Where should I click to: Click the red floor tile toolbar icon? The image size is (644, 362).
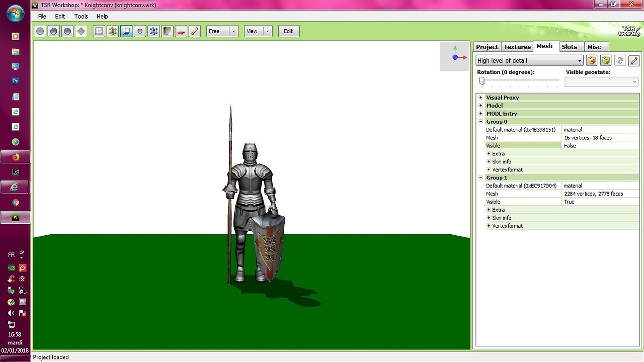point(181,31)
